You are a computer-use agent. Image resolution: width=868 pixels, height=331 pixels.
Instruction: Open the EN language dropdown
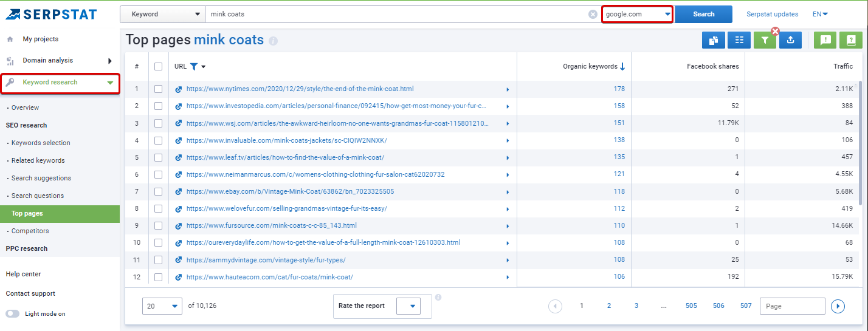[x=820, y=14]
